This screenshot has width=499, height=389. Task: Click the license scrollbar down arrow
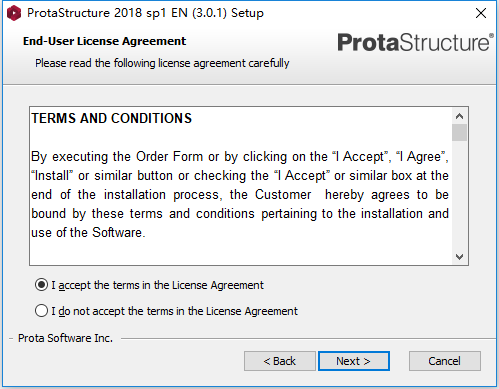point(460,257)
